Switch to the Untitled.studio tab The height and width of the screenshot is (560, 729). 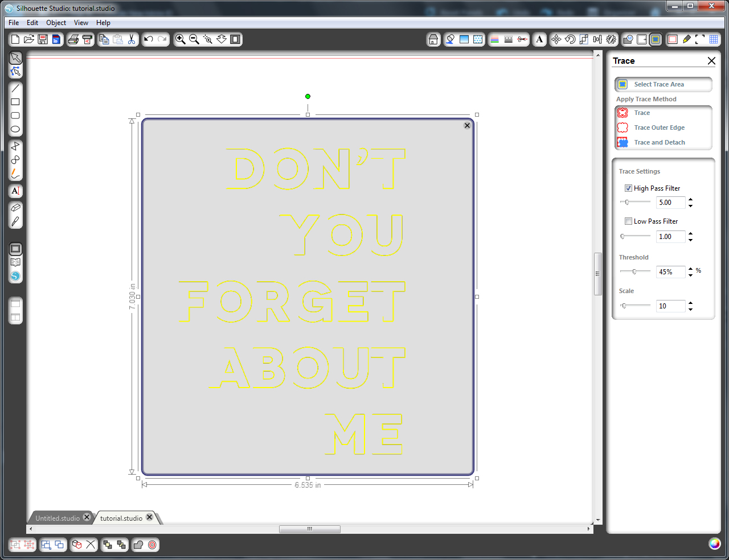(57, 517)
